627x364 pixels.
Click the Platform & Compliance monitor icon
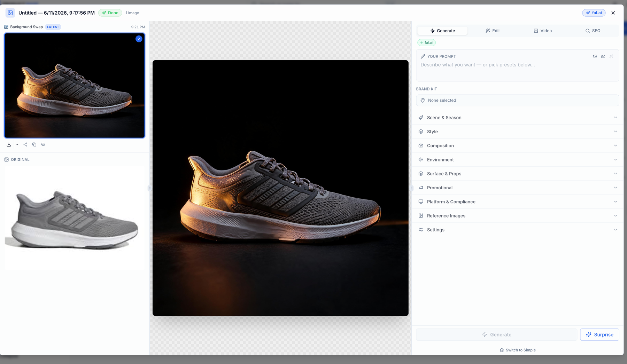(x=421, y=202)
